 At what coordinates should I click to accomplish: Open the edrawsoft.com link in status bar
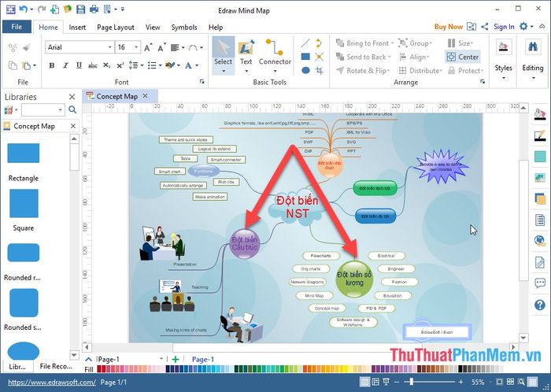tap(52, 383)
